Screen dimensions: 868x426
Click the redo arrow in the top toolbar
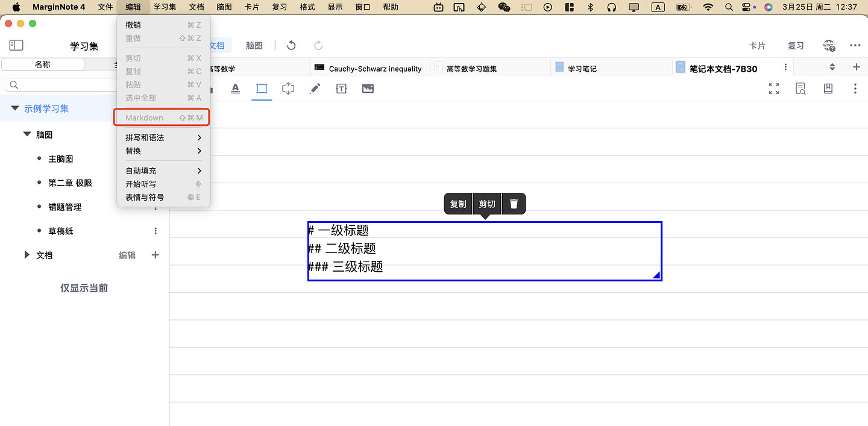coord(318,45)
